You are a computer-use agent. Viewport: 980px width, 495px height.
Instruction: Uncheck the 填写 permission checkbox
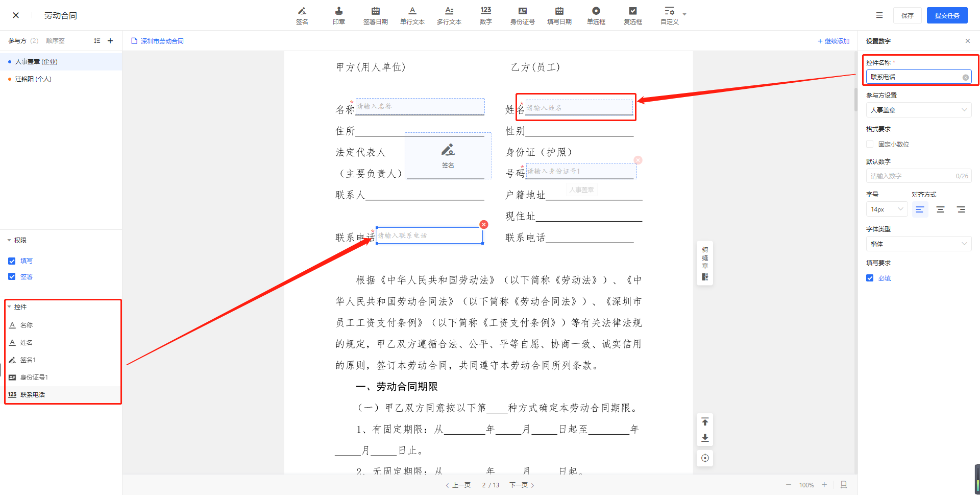(x=12, y=261)
